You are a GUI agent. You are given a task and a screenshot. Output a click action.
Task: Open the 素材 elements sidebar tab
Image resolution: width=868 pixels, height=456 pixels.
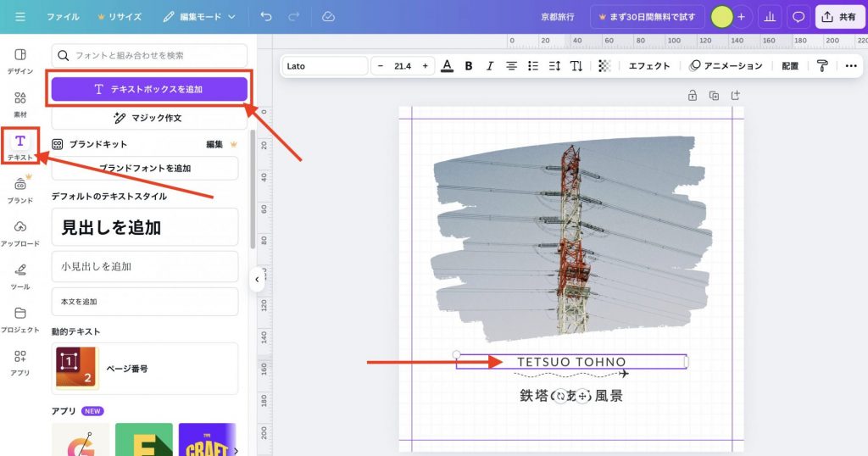coord(20,104)
